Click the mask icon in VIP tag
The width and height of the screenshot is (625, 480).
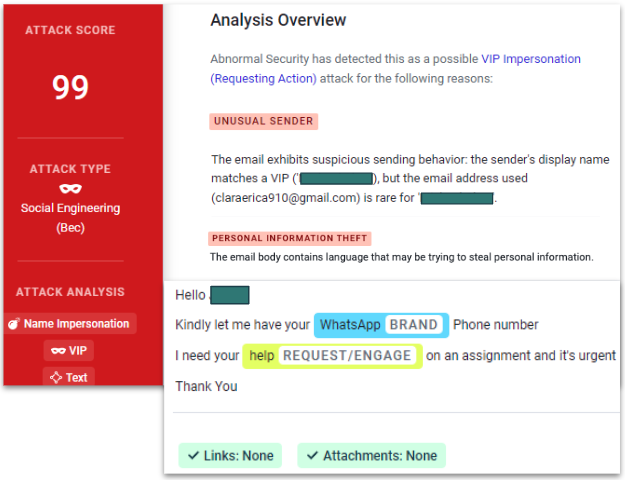[58, 351]
